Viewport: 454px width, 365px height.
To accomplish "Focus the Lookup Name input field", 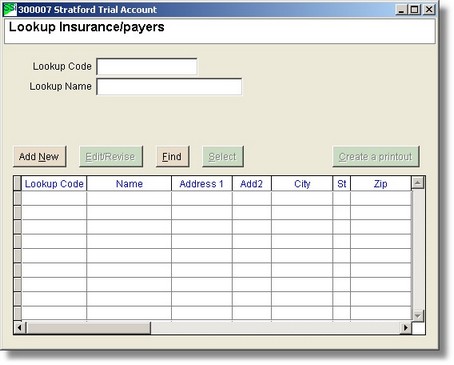I will [169, 87].
